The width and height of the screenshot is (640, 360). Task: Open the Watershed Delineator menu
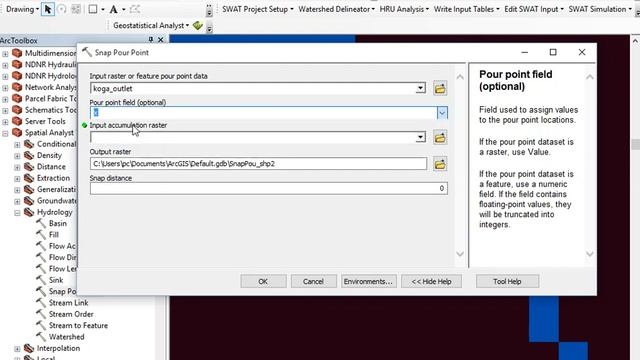point(336,9)
